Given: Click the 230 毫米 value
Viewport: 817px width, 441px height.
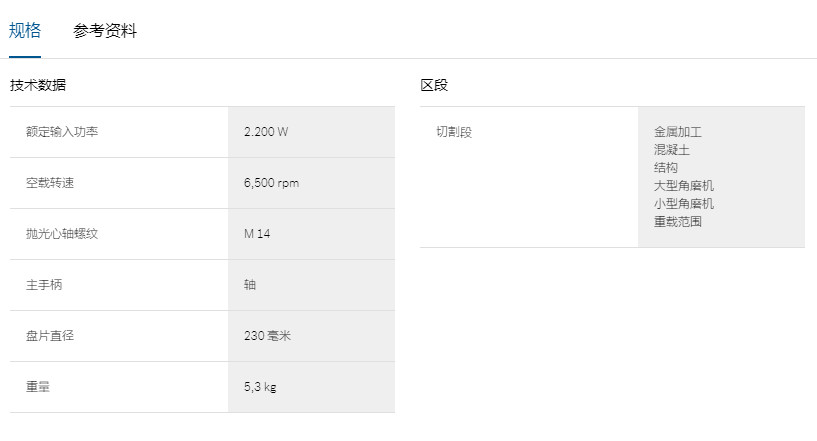Looking at the screenshot, I should click(267, 336).
